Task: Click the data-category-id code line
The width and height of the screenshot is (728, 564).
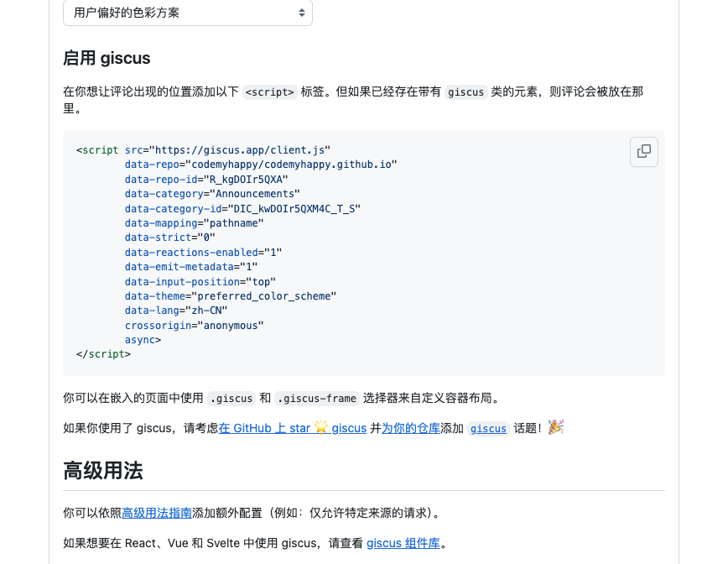Action: coord(242,209)
